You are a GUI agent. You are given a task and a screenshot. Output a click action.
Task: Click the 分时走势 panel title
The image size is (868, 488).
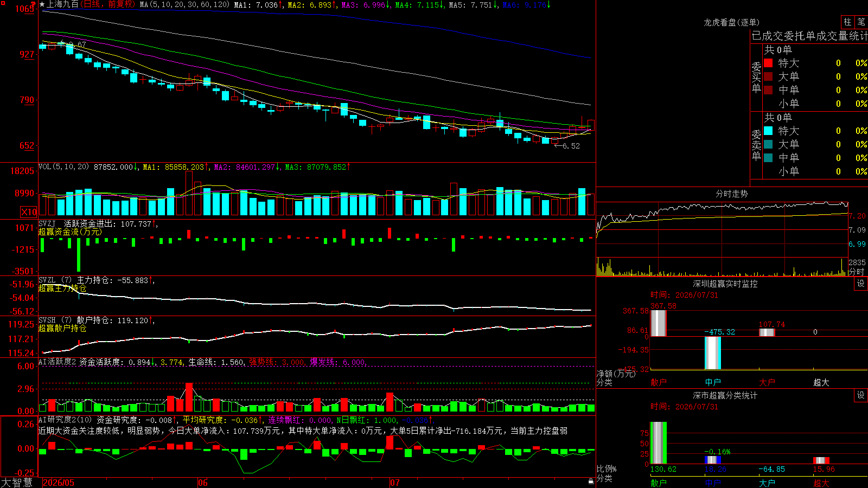coord(732,194)
